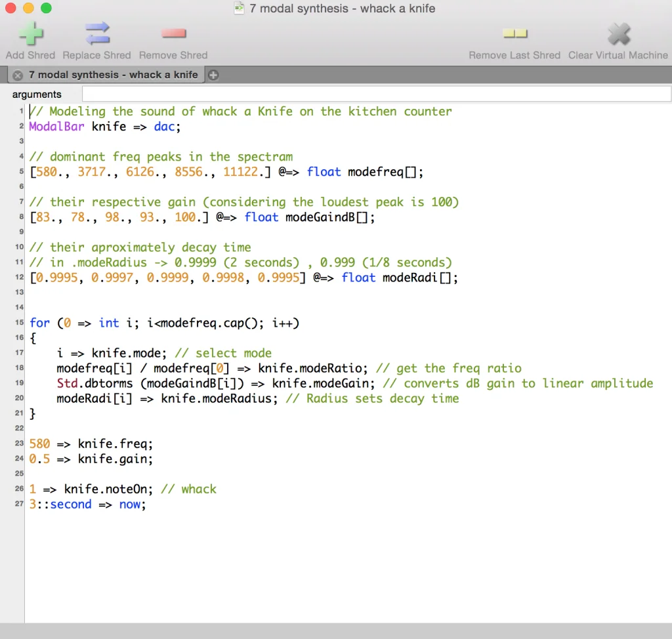
Task: Click 'knife.gain' on line 24
Action: point(112,459)
